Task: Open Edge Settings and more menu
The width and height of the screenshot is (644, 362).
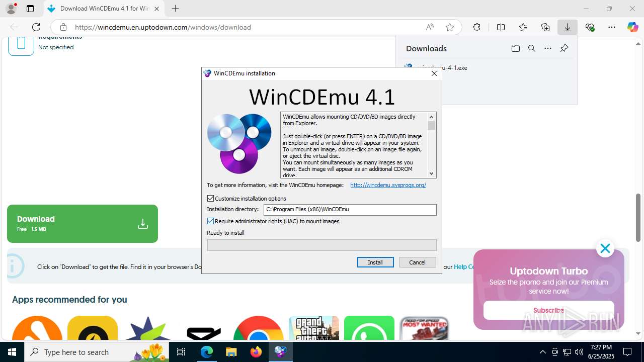Action: tap(612, 27)
